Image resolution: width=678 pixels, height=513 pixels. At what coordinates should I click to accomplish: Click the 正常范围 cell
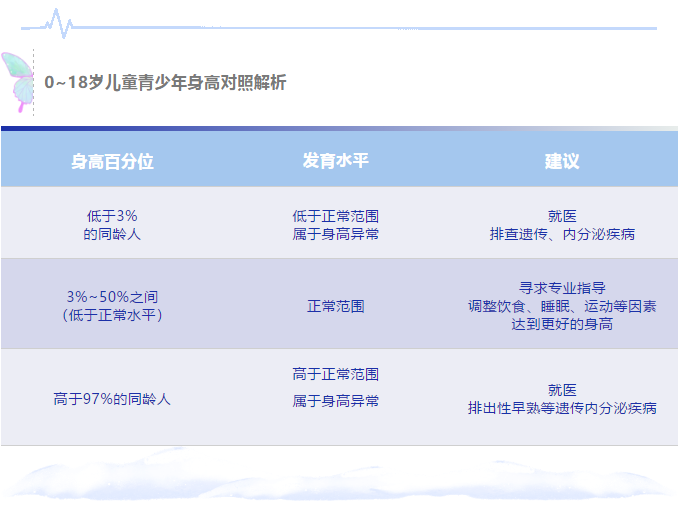tap(336, 306)
